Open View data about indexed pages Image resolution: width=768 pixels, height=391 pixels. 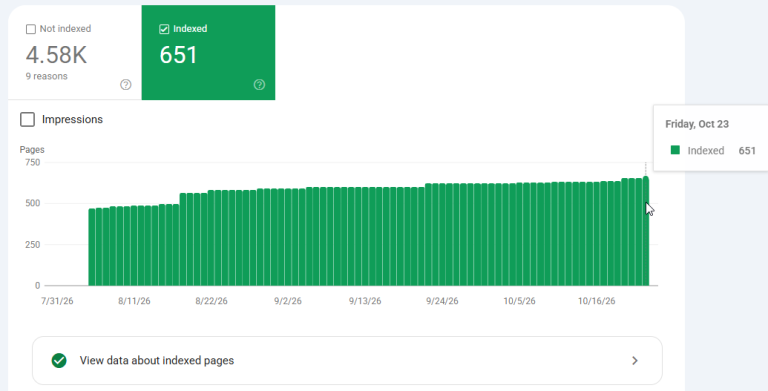(x=347, y=361)
